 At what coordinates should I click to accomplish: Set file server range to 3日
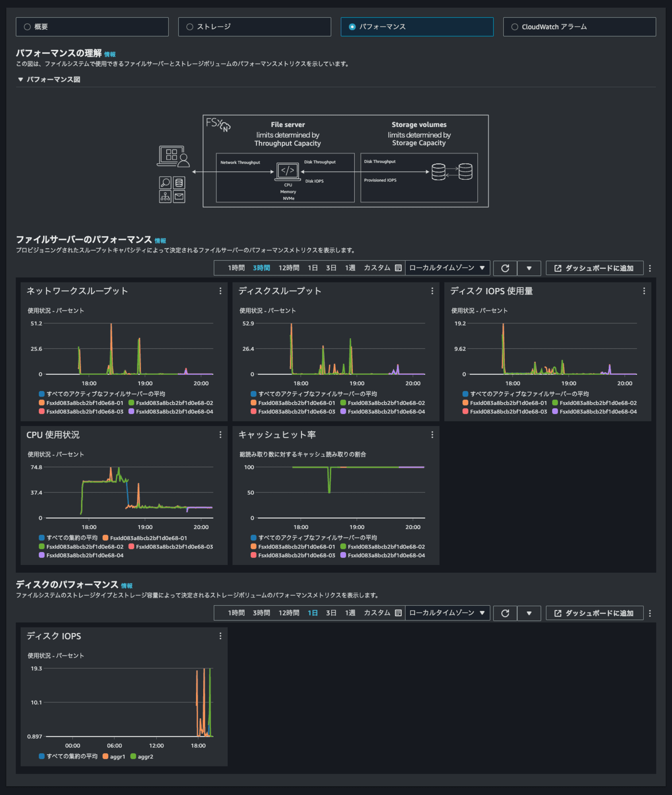point(331,268)
